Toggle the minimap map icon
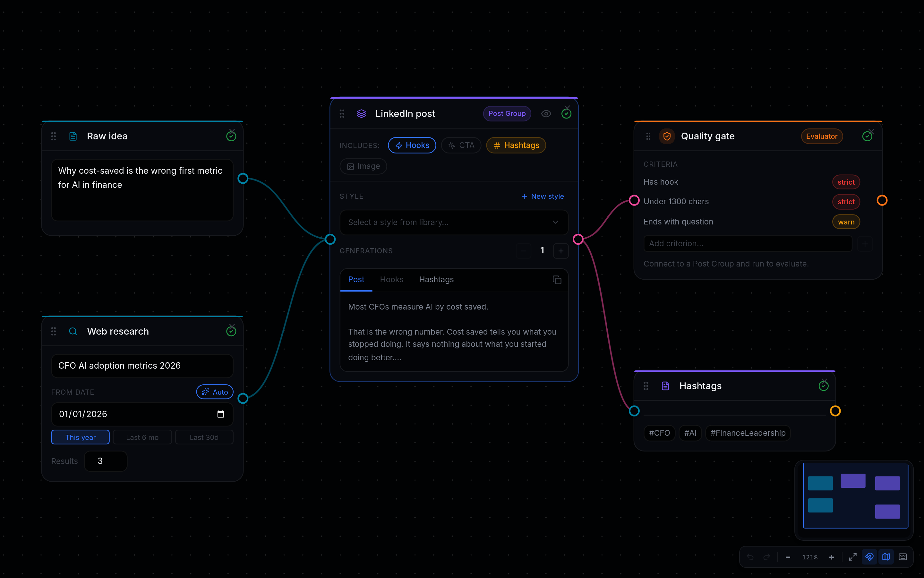This screenshot has width=924, height=578. (x=886, y=557)
